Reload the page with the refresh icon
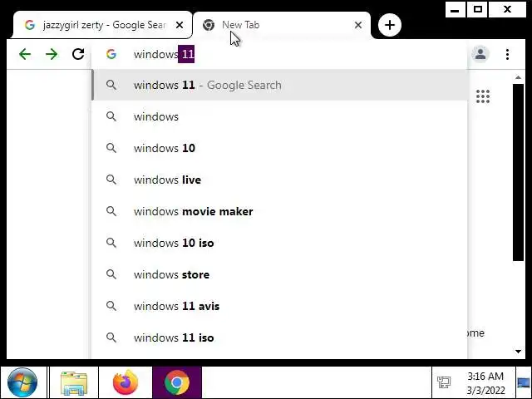The width and height of the screenshot is (532, 399). (x=78, y=54)
